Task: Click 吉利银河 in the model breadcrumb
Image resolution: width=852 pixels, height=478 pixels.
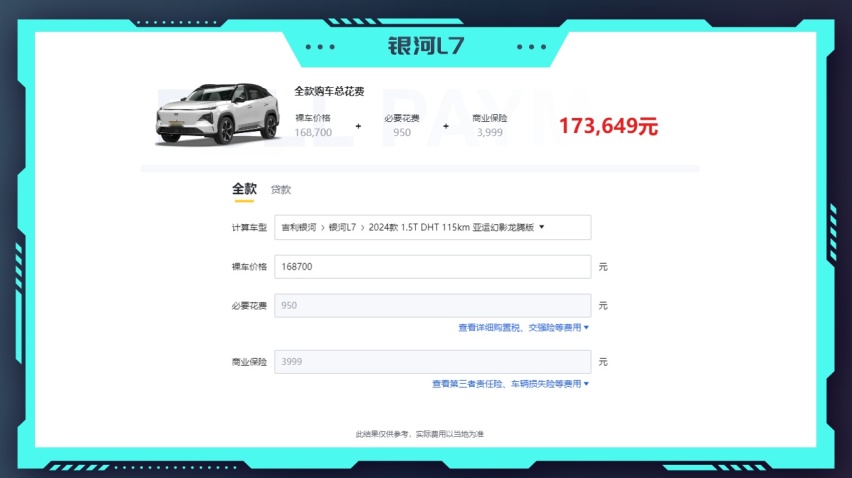Action: pos(298,227)
